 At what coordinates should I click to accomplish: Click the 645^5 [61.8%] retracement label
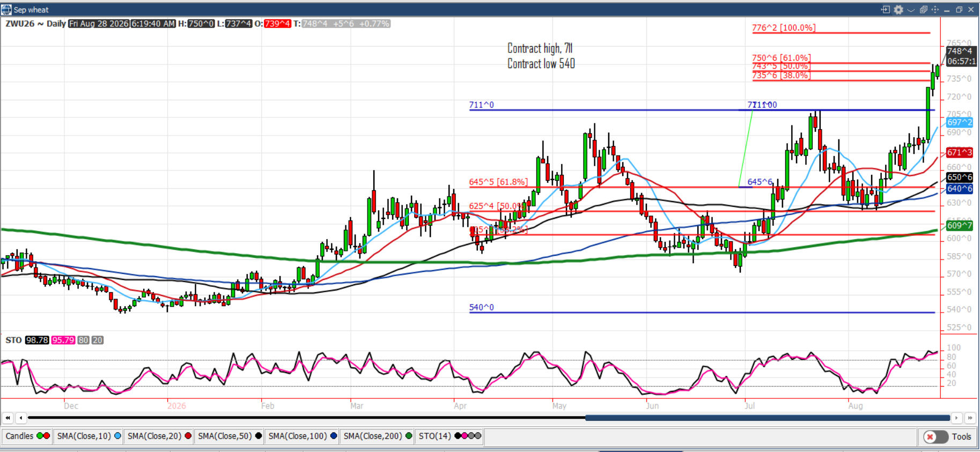(498, 182)
